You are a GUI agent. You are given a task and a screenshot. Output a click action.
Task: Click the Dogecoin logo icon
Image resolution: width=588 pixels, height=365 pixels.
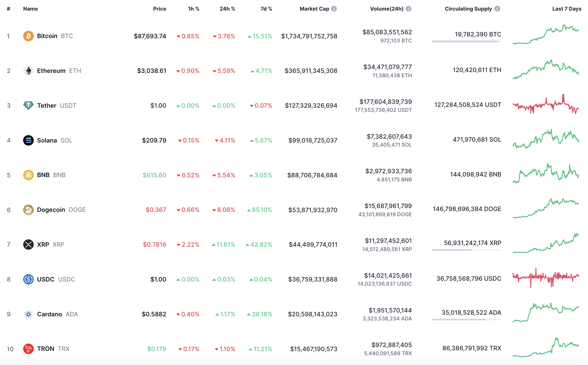point(28,210)
